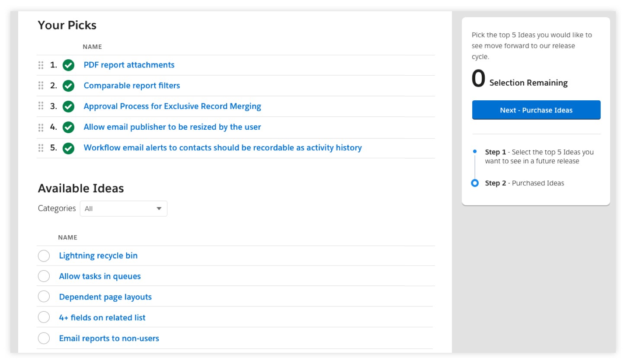
Task: Select the 4+ fields on related list option
Action: 44,317
